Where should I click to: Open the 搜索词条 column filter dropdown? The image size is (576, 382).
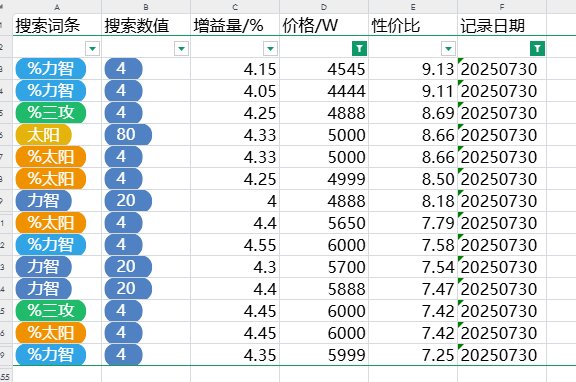[x=93, y=48]
